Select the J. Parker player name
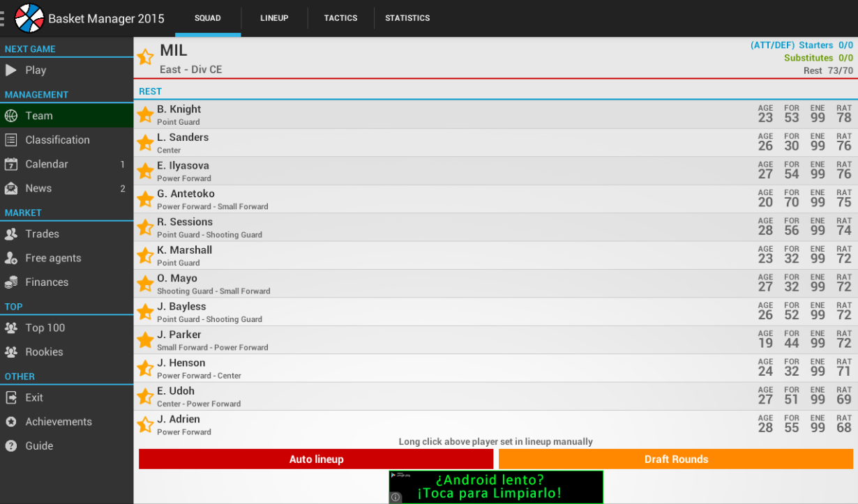This screenshot has width=858, height=504. [179, 335]
